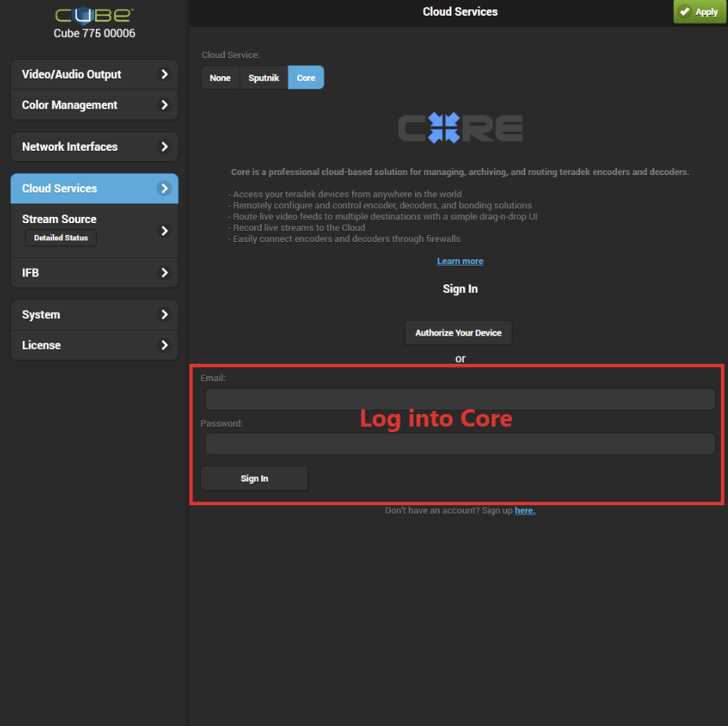Click the Learn more link

click(x=460, y=260)
